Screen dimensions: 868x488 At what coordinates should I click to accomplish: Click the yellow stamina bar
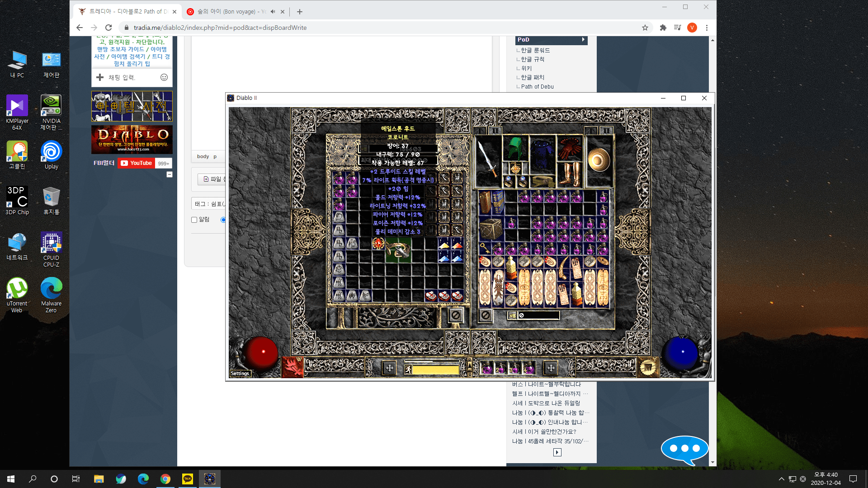(x=436, y=370)
